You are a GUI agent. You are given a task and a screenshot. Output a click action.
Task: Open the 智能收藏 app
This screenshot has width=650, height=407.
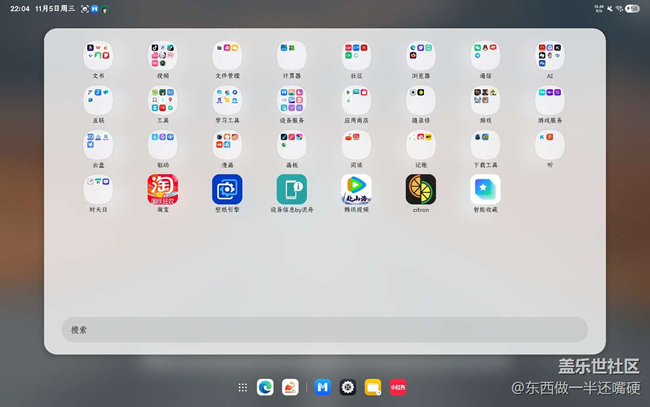point(485,189)
